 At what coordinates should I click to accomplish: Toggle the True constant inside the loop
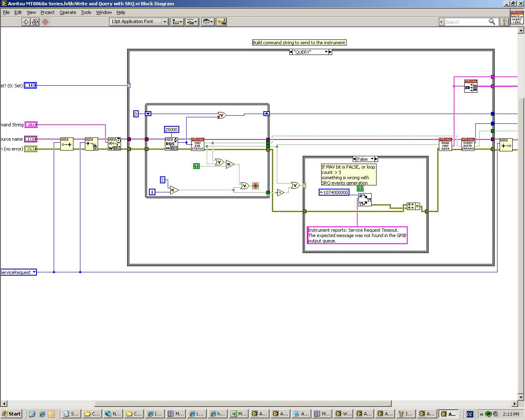click(196, 166)
